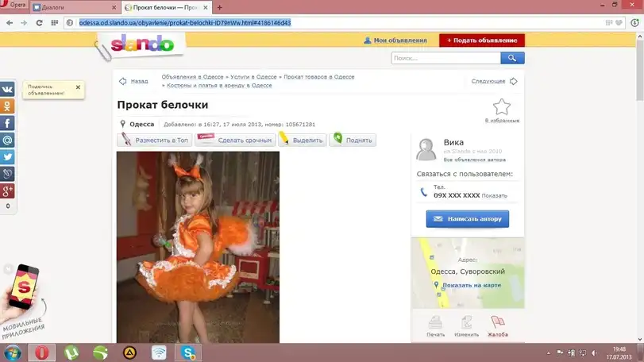Reveal phone number via Показать link
644x362 pixels.
click(494, 195)
